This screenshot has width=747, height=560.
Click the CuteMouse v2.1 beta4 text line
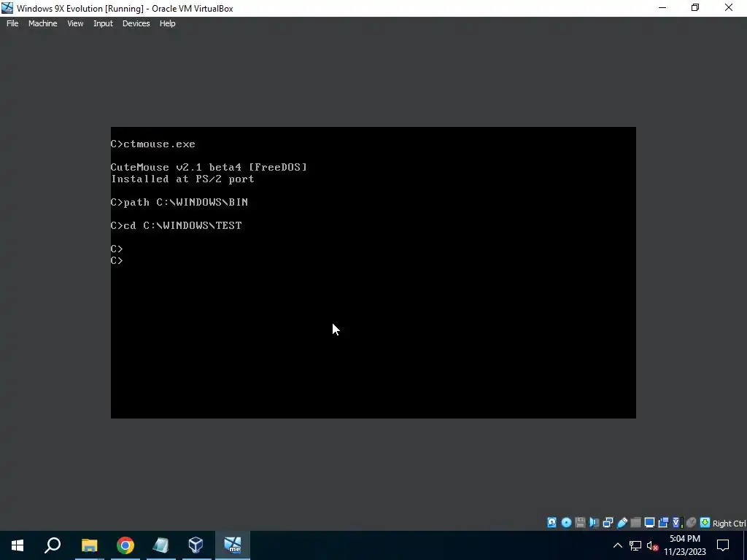click(209, 167)
